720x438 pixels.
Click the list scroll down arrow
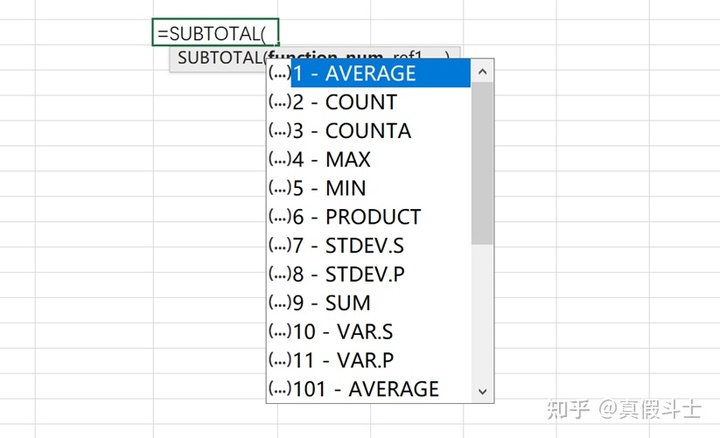pyautogui.click(x=482, y=391)
